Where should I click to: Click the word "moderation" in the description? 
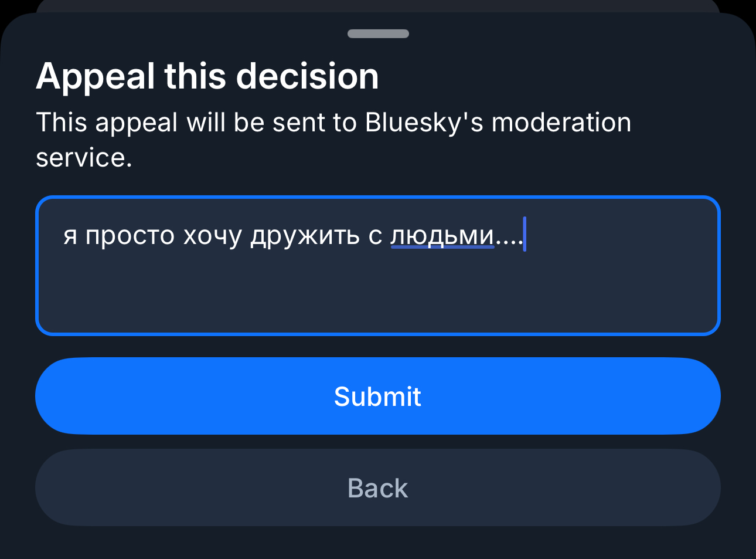[561, 123]
